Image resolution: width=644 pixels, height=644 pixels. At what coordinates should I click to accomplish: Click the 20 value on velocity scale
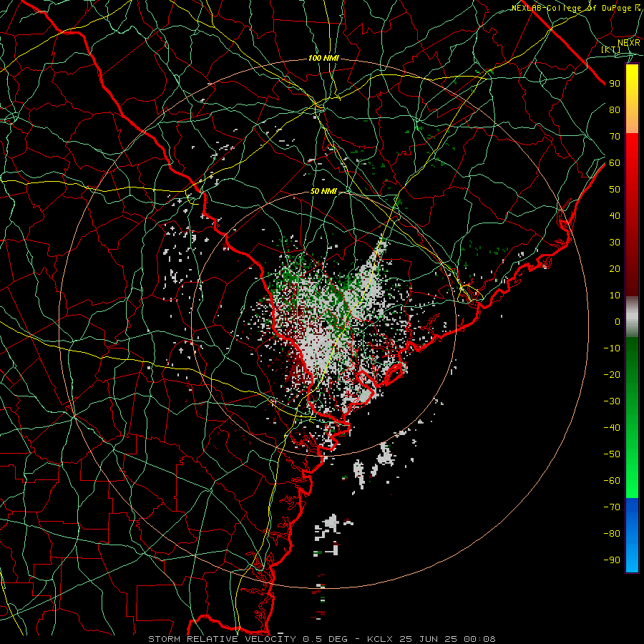(x=615, y=269)
